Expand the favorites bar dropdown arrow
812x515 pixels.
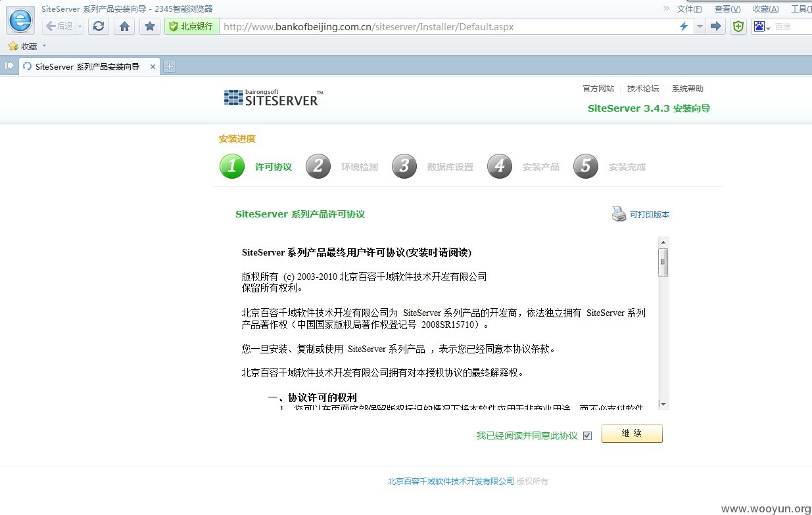click(x=44, y=46)
